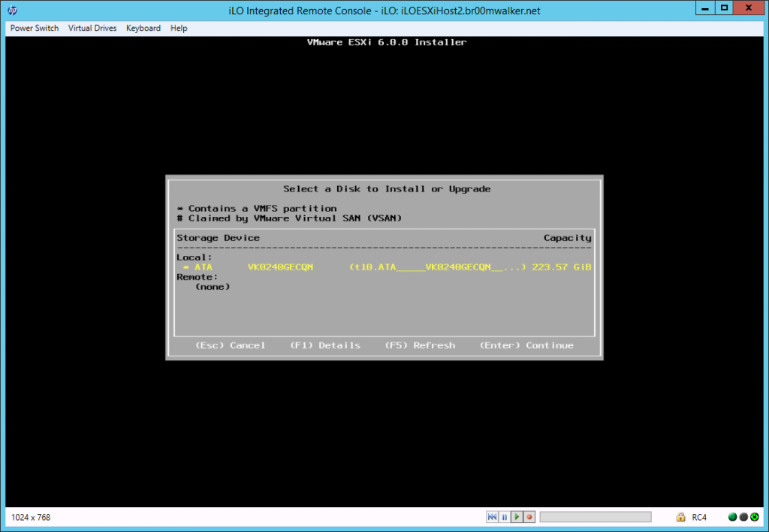Click the 'Claimed by VMware Virtual SAN' legend line
Viewport: 769px width, 532px height.
pyautogui.click(x=289, y=218)
